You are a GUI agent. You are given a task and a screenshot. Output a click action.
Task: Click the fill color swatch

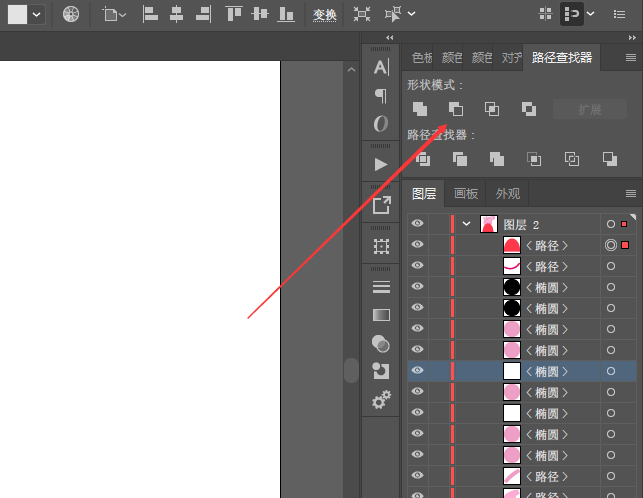coord(17,15)
